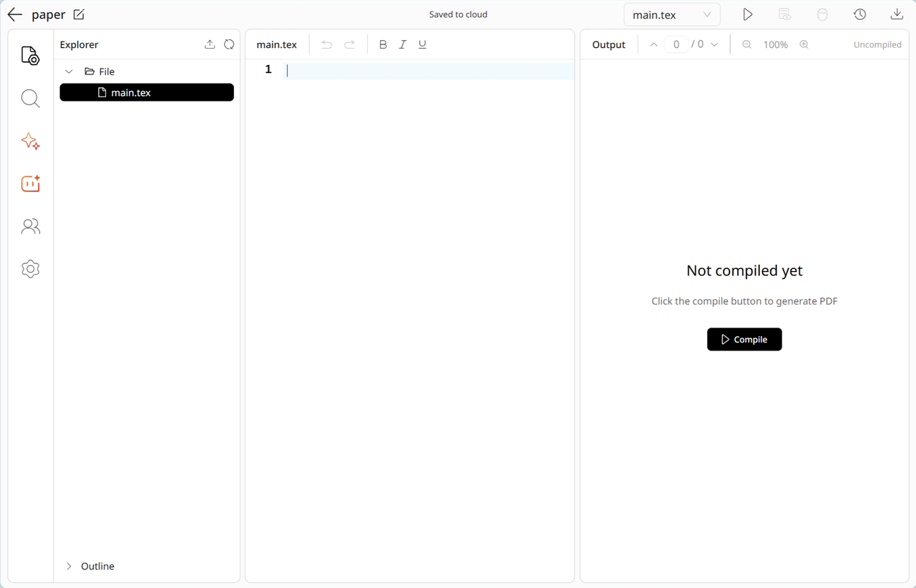Open version history clock icon
Screen dimensions: 916x588
[x=860, y=14]
